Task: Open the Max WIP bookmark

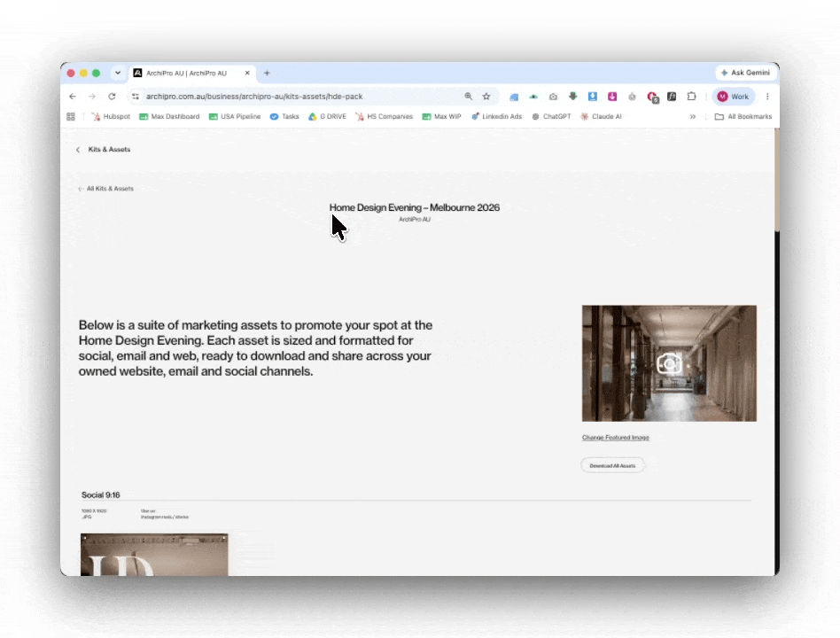Action: click(441, 116)
